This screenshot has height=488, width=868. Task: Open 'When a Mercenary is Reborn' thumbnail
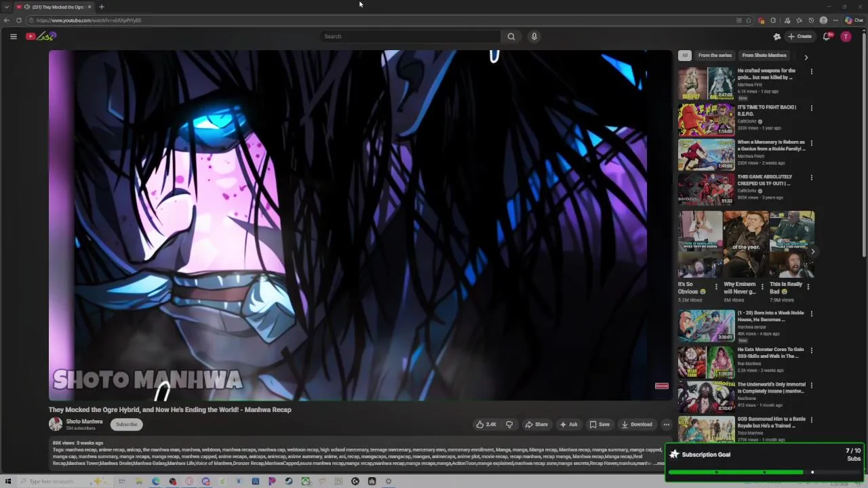tap(706, 155)
